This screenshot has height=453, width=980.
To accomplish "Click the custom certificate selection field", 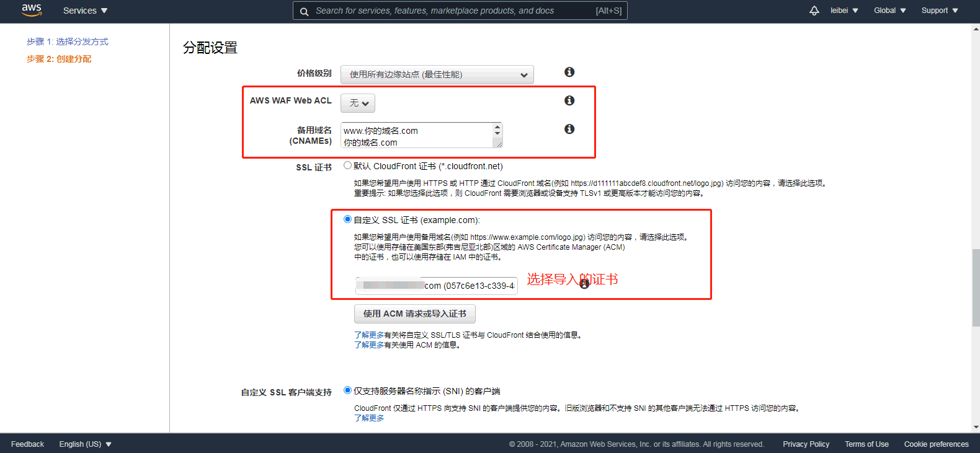I will (437, 286).
